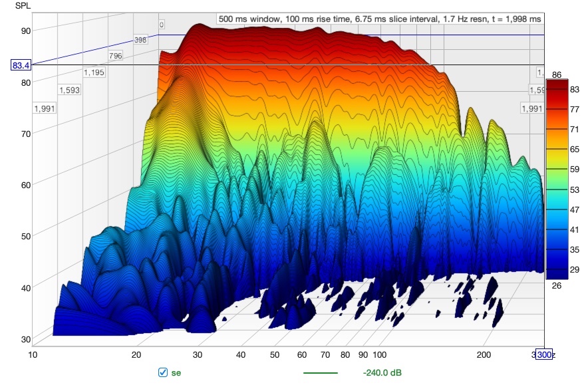The height and width of the screenshot is (385, 588).
Task: Select the 83.4 SPL cursor value box
Action: (x=21, y=66)
